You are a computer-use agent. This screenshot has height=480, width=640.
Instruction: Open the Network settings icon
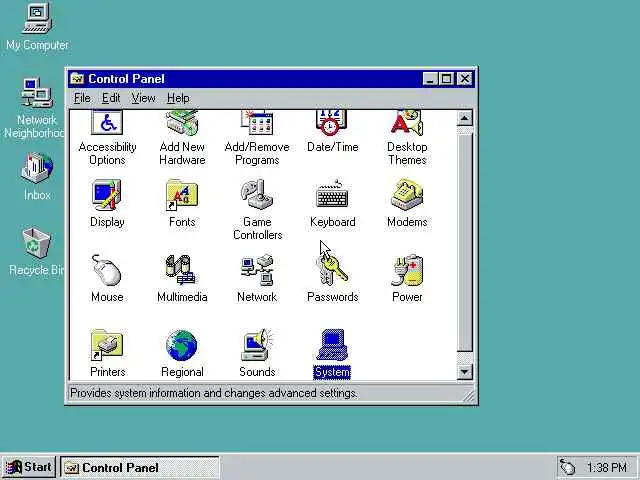(x=257, y=270)
